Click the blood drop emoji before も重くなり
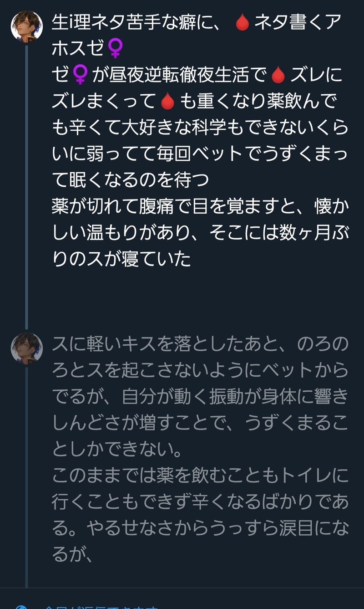 pyautogui.click(x=168, y=102)
